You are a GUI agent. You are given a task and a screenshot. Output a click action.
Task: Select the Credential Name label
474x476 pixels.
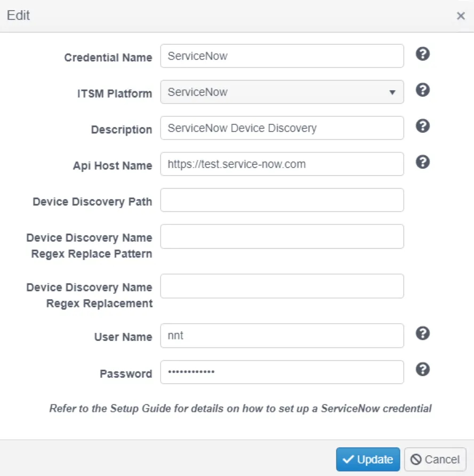pos(108,58)
